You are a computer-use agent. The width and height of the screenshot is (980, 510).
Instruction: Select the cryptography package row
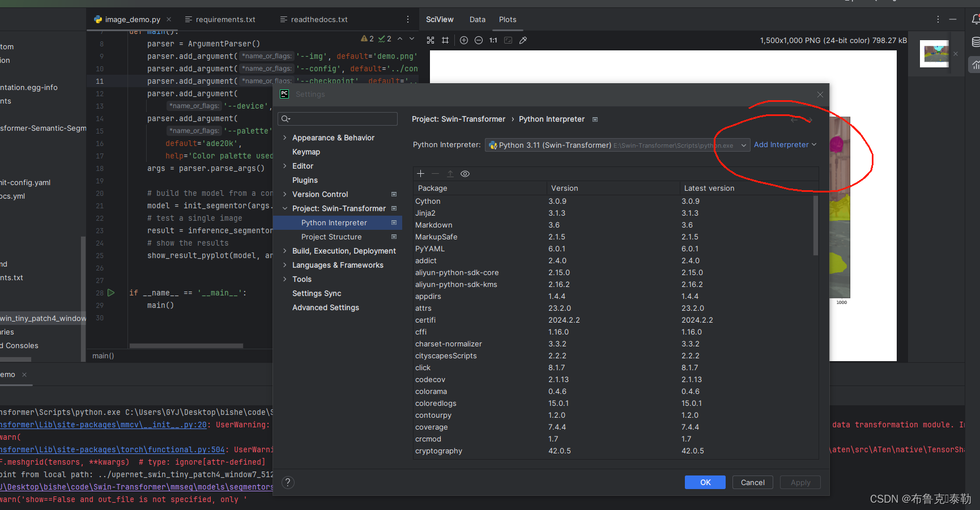tap(613, 451)
